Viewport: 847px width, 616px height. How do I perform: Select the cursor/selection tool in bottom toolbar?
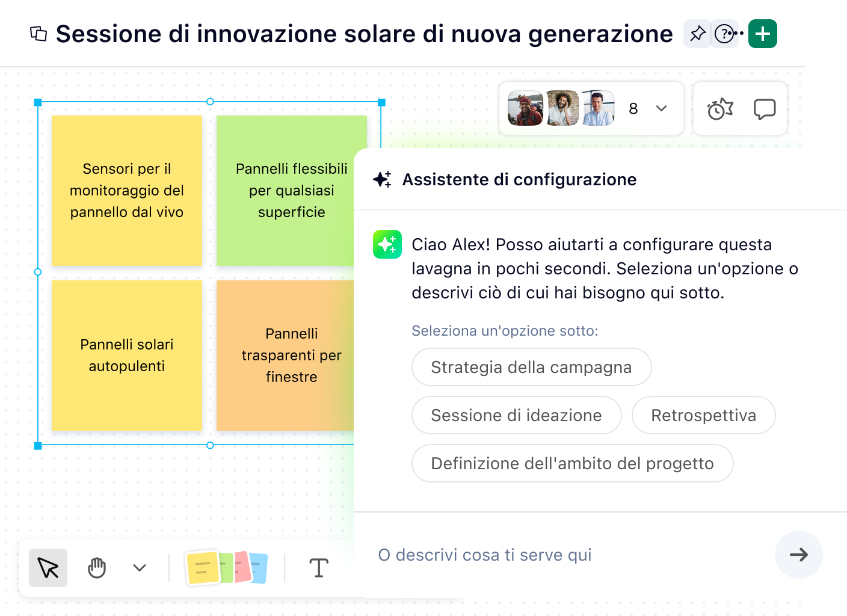pos(48,567)
